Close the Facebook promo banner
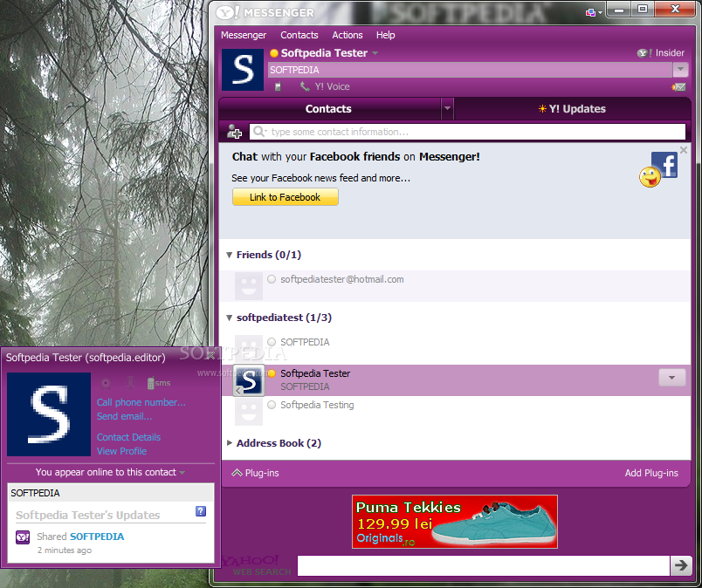The image size is (702, 588). coord(683,150)
